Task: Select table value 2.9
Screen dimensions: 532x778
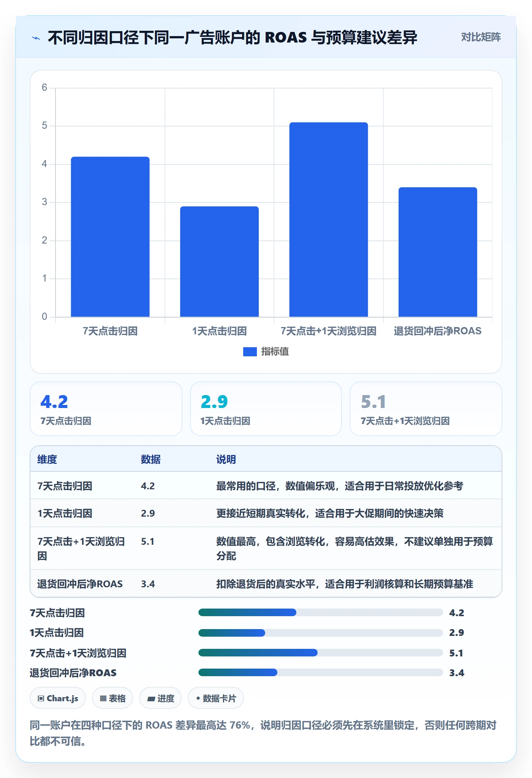Action: pos(148,513)
